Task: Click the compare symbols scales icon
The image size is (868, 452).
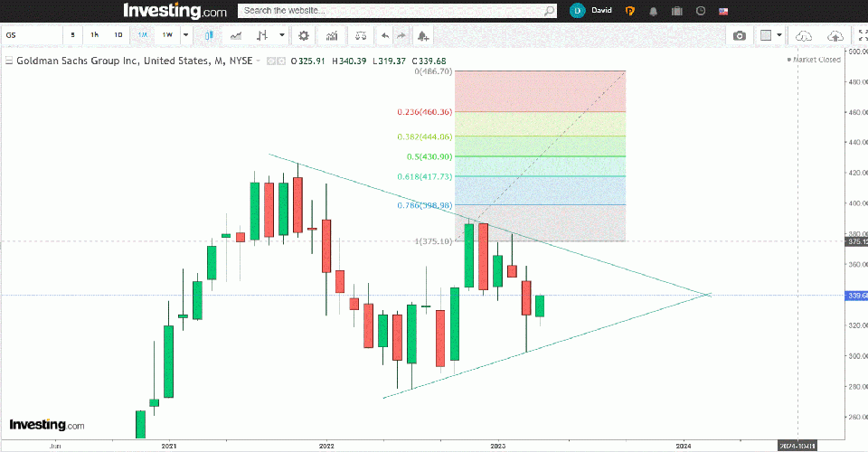Action: [x=361, y=35]
